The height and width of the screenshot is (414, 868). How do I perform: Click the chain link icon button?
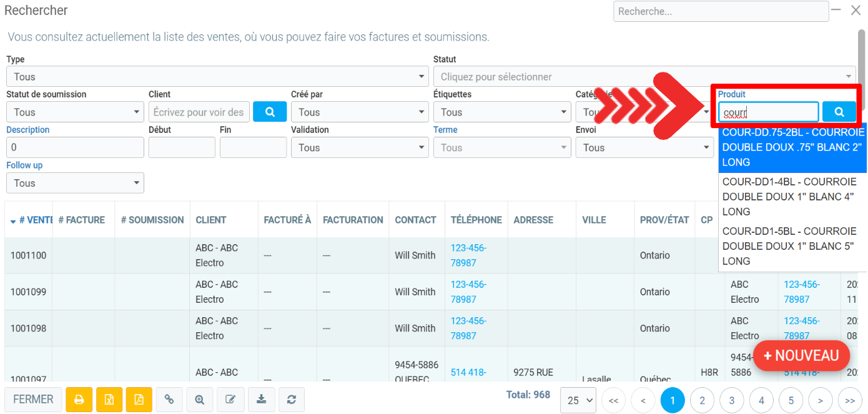169,400
